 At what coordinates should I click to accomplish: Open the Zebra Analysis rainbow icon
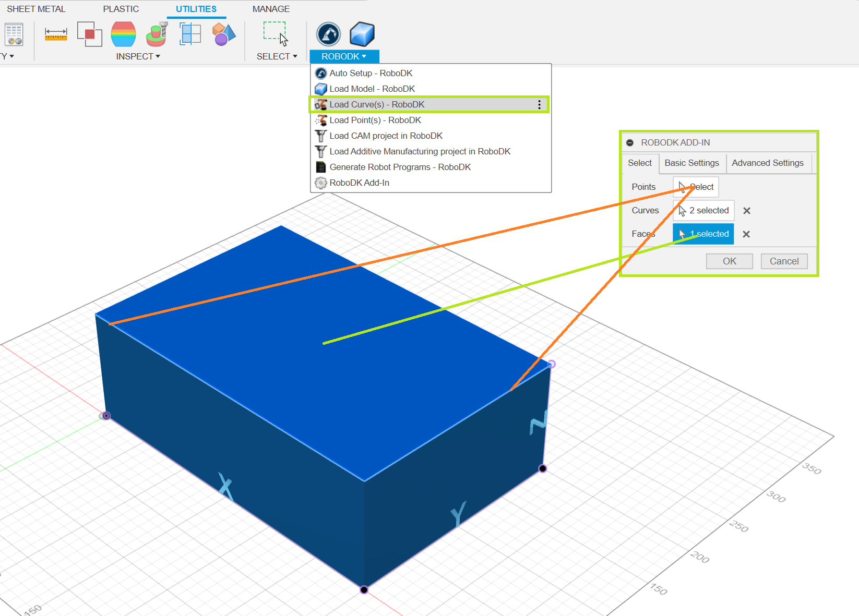tap(123, 34)
